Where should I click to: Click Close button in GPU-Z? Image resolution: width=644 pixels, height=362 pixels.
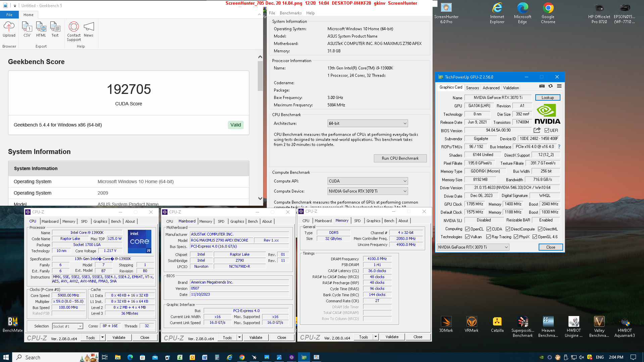[550, 247]
